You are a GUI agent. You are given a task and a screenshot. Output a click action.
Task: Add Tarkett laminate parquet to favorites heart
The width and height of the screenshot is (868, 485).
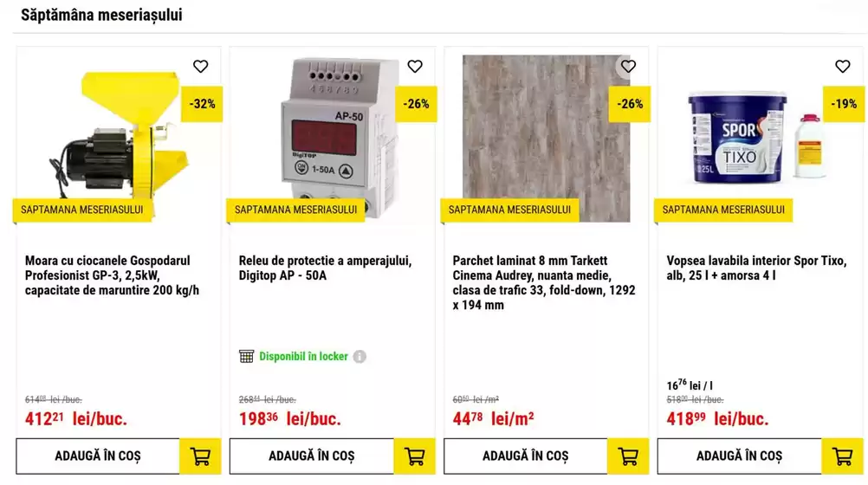(x=628, y=67)
